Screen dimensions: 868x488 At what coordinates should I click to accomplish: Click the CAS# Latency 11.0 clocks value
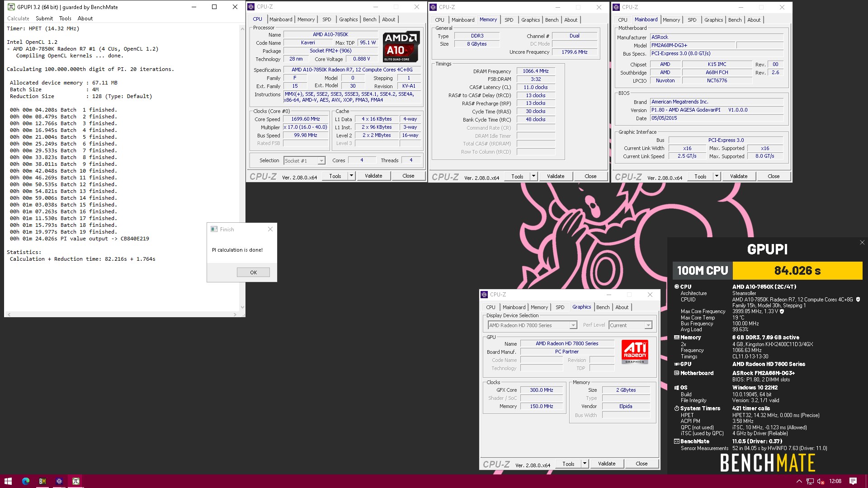pos(536,87)
